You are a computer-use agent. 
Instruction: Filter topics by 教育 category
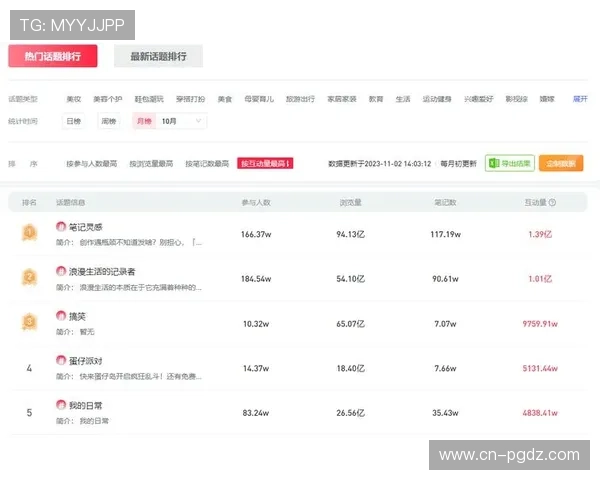[x=376, y=99]
